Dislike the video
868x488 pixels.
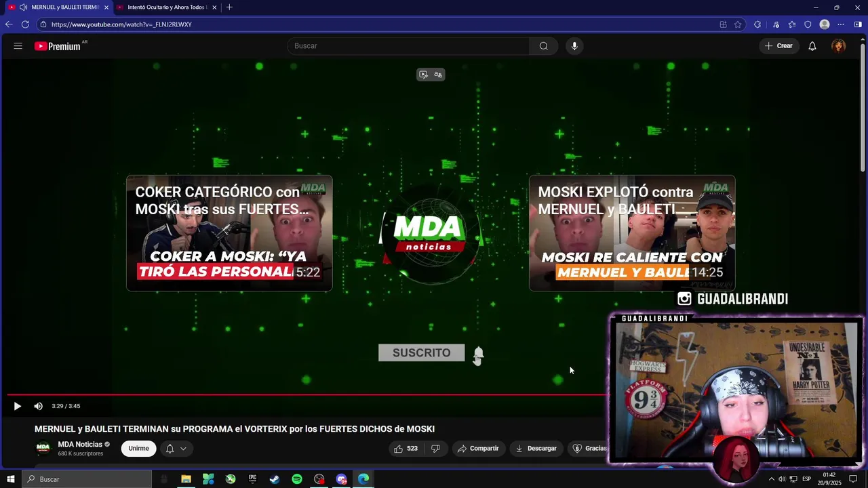click(435, 449)
